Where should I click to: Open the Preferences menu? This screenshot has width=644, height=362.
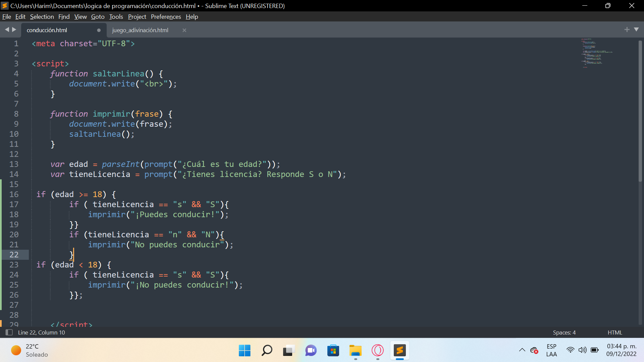click(x=166, y=17)
